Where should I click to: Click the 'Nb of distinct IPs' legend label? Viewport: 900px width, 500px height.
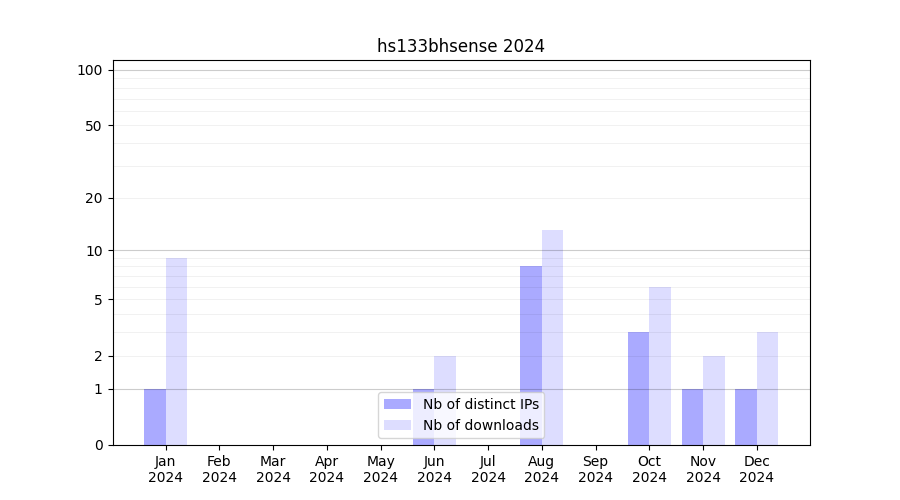480,404
